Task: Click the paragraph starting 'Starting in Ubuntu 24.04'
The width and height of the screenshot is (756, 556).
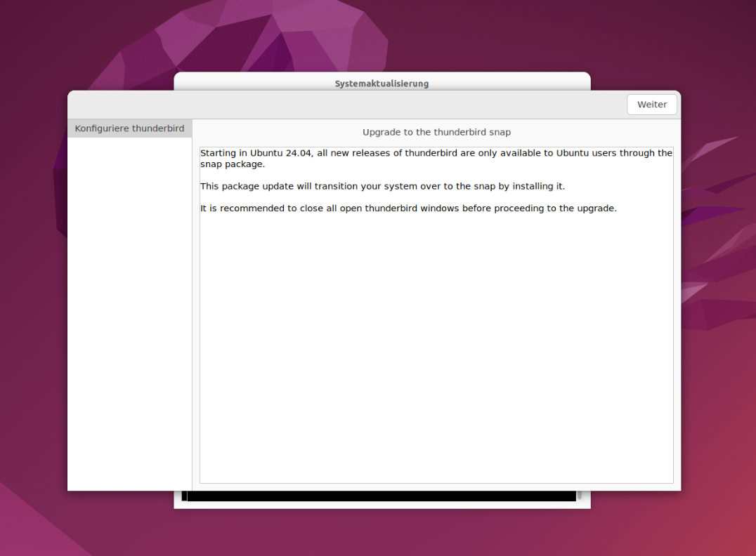Action: click(436, 159)
